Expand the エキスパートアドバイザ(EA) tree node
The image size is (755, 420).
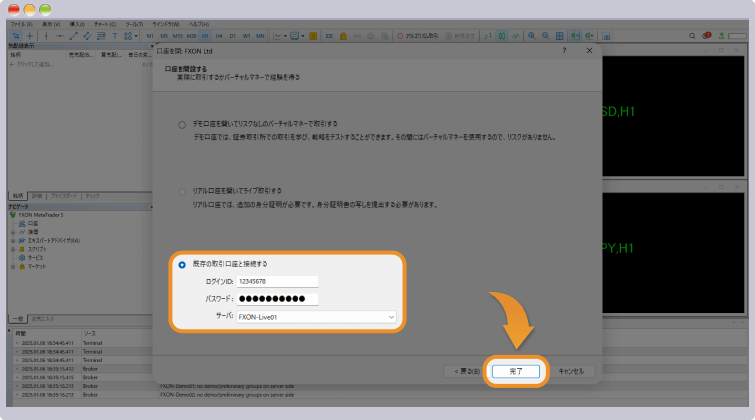coord(13,240)
